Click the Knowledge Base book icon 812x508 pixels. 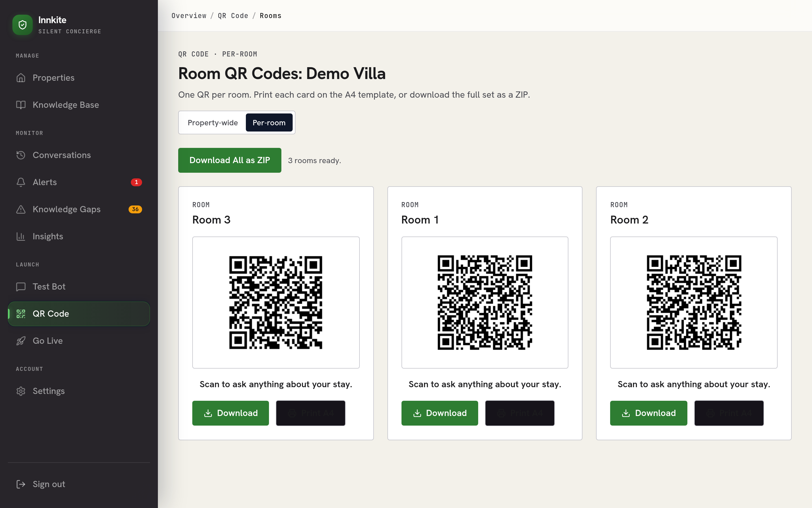point(21,105)
